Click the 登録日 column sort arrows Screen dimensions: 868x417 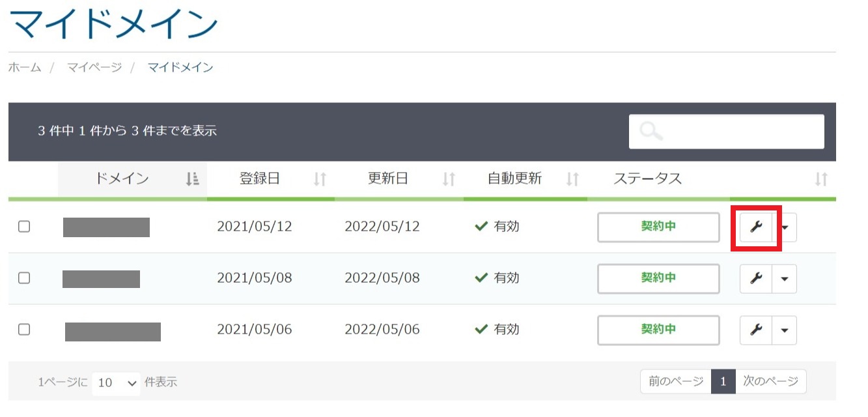coord(321,179)
